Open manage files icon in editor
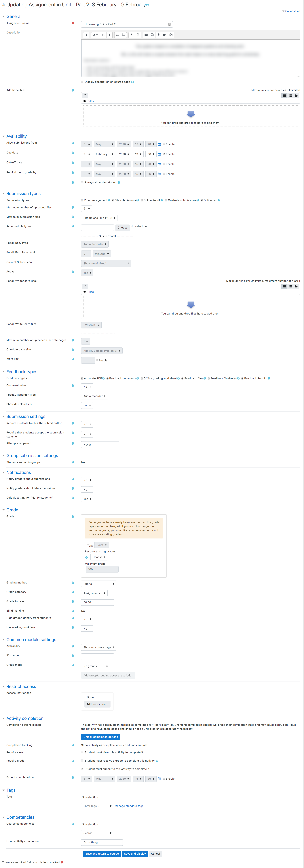 [171, 35]
